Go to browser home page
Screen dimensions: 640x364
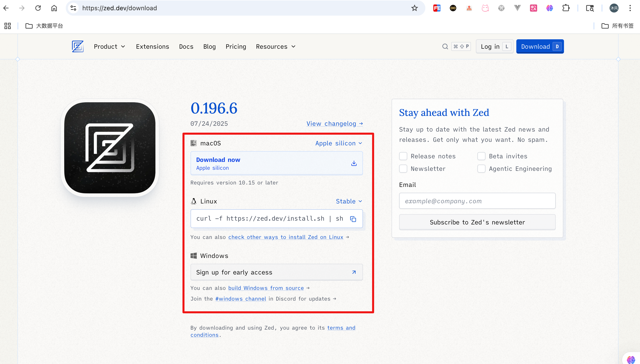point(54,8)
